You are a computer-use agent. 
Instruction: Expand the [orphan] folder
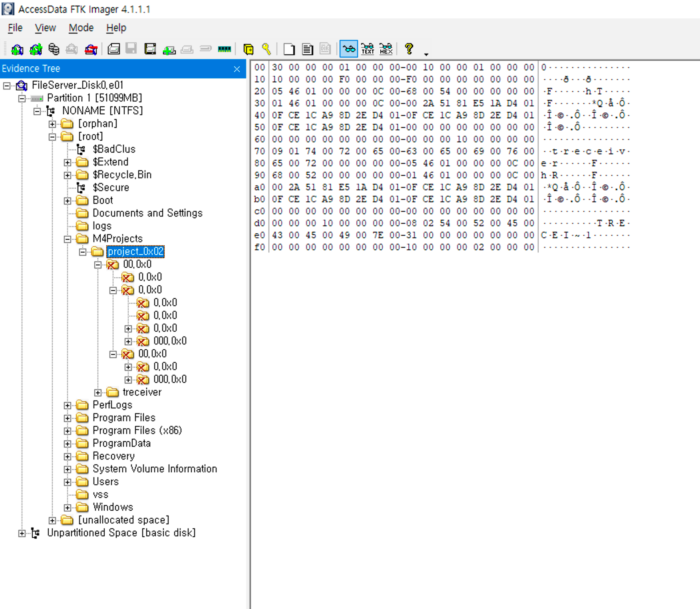(x=52, y=124)
